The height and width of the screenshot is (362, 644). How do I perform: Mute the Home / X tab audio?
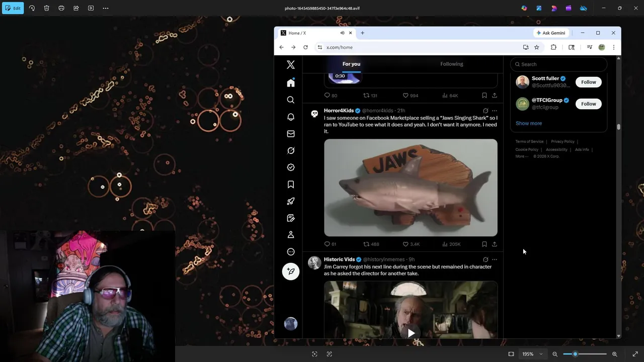point(342,33)
